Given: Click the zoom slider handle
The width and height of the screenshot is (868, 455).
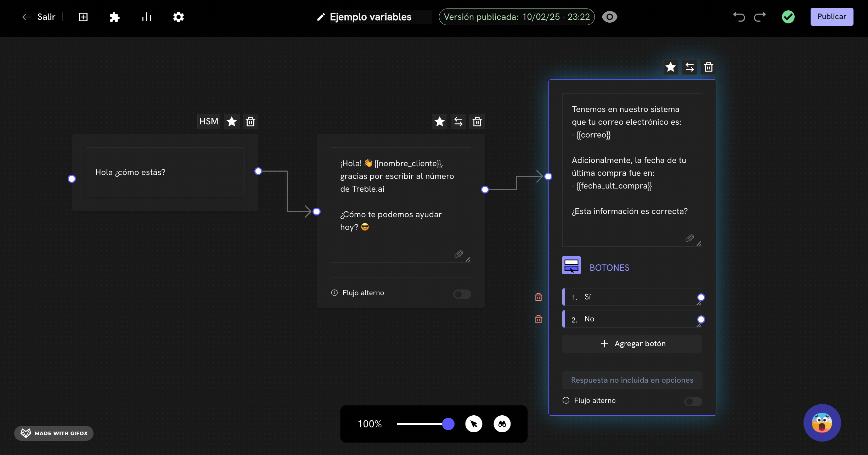Looking at the screenshot, I should coord(448,424).
